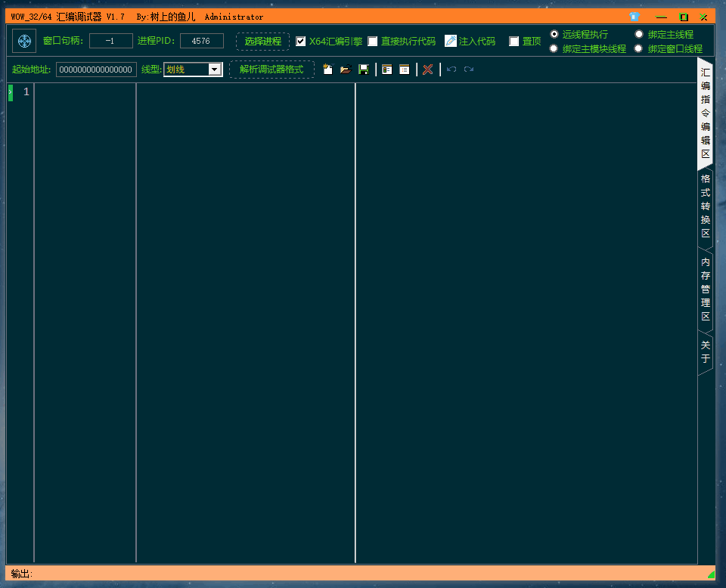726x588 pixels.
Task: Click the 解析调试器格式 button
Action: tap(271, 70)
